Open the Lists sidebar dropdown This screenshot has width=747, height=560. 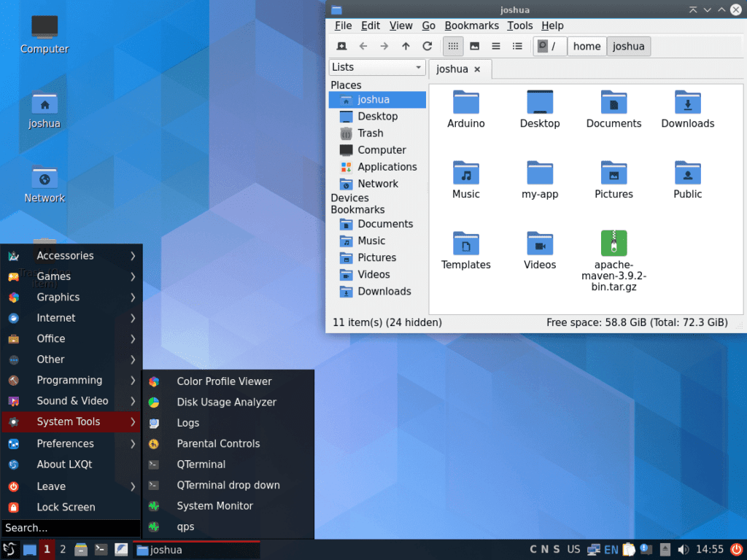pyautogui.click(x=376, y=66)
